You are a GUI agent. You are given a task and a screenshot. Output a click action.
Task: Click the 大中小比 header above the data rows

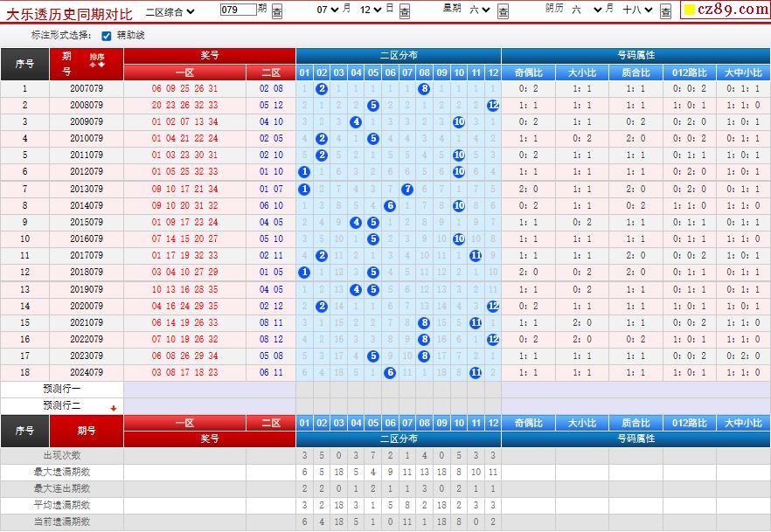point(743,73)
